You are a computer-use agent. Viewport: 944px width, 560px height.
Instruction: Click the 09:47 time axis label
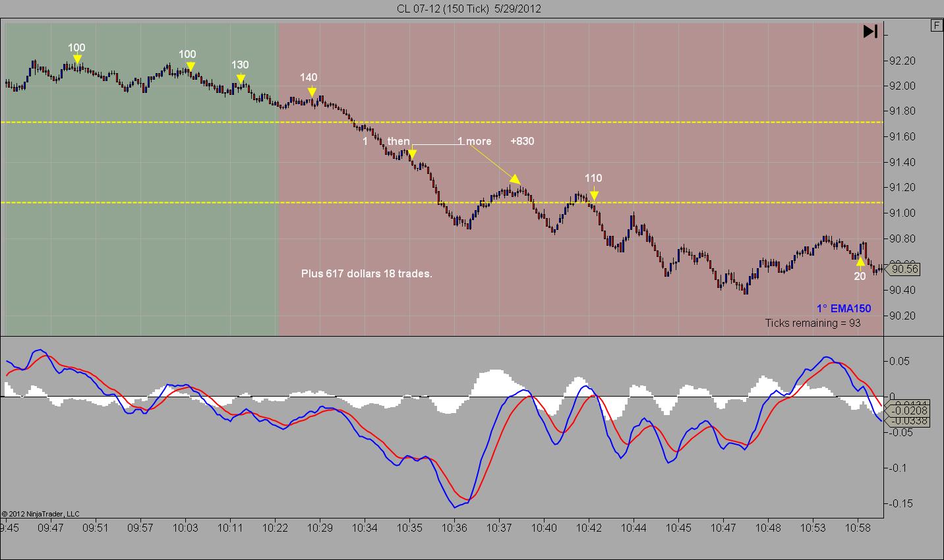pyautogui.click(x=51, y=528)
